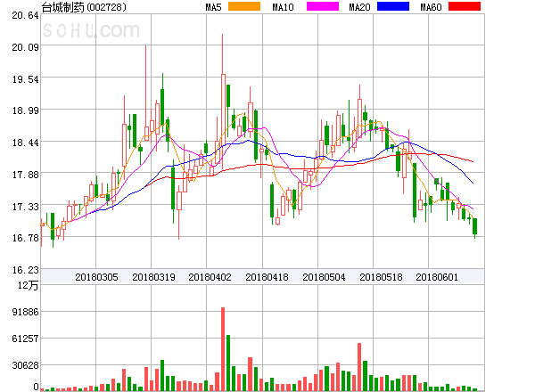Click the MA60 legend label
Viewport: 535px width, 392px height.
point(431,7)
